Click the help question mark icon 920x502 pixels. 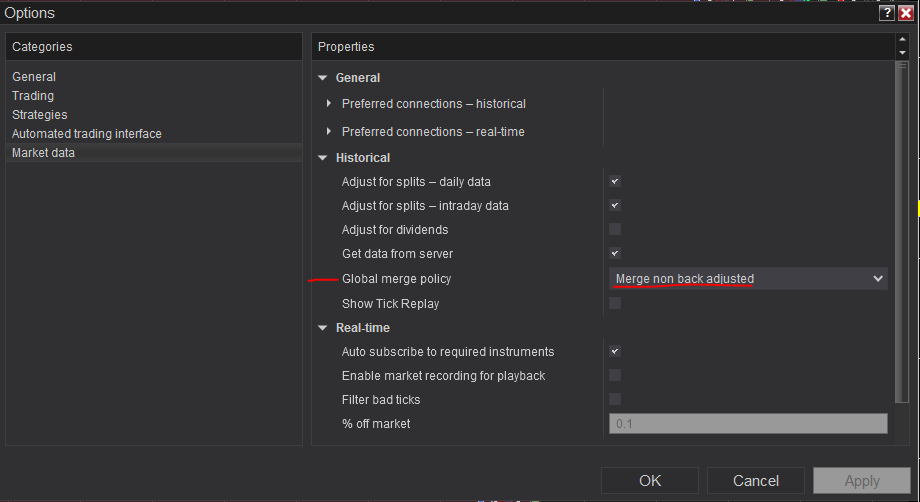pos(886,13)
